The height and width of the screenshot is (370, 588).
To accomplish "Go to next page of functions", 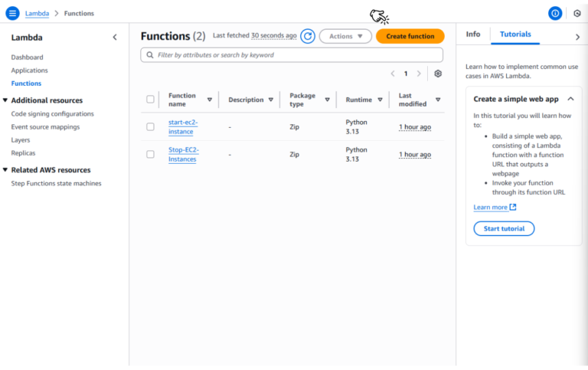I will coord(419,74).
